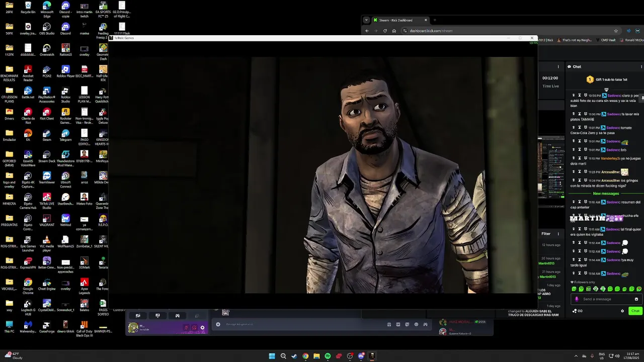
Task: Reload the Kick dashboard page
Action: tap(385, 31)
